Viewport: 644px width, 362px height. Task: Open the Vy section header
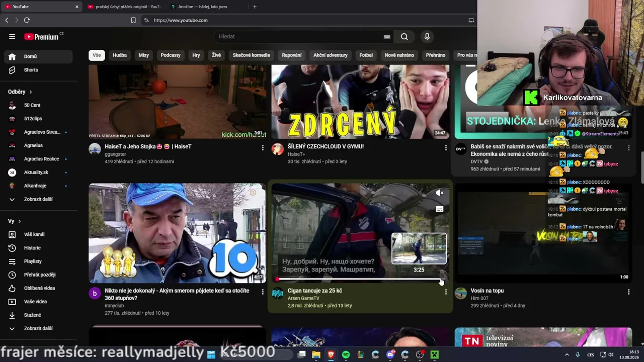click(x=15, y=221)
